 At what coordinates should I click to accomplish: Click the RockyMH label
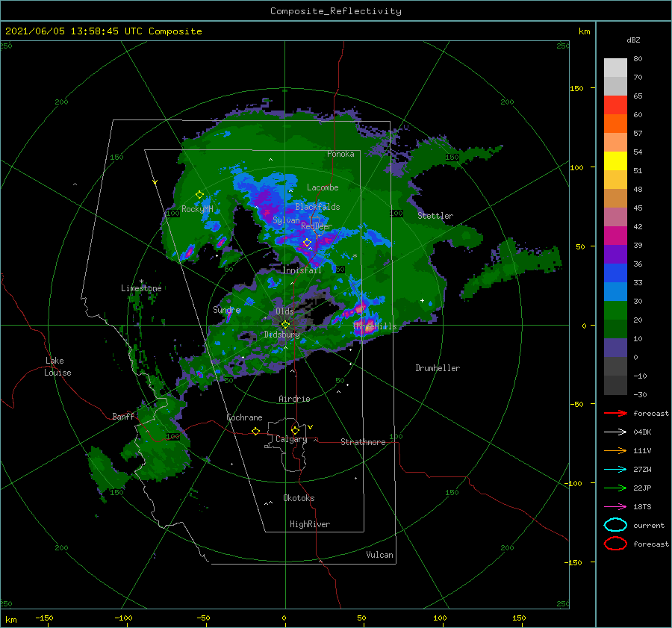(x=197, y=209)
